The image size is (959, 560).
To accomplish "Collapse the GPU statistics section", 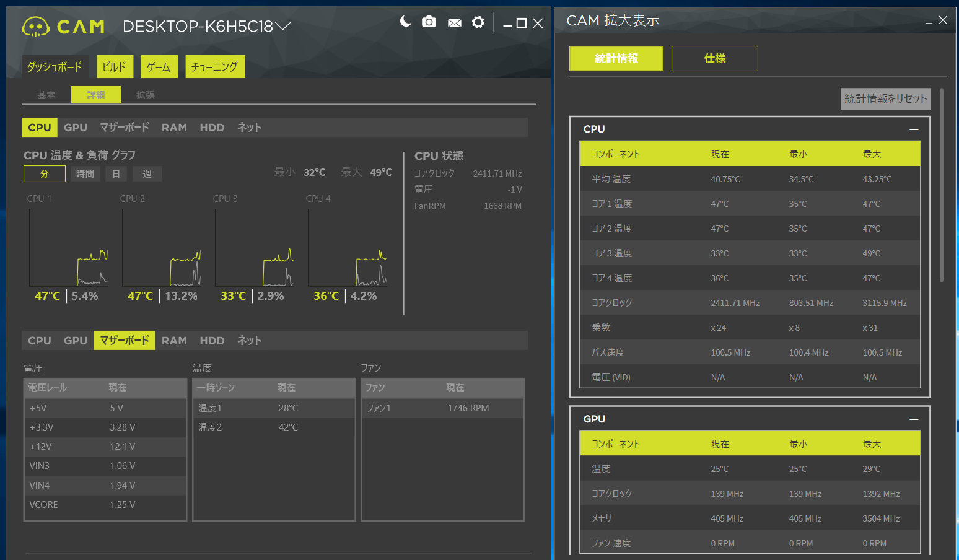I will tap(914, 419).
